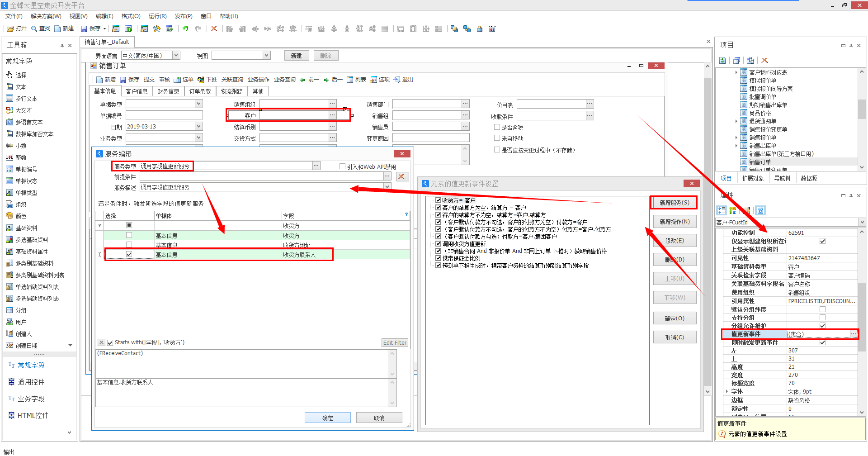Click the 值更新事件 ellipsis button

click(853, 334)
